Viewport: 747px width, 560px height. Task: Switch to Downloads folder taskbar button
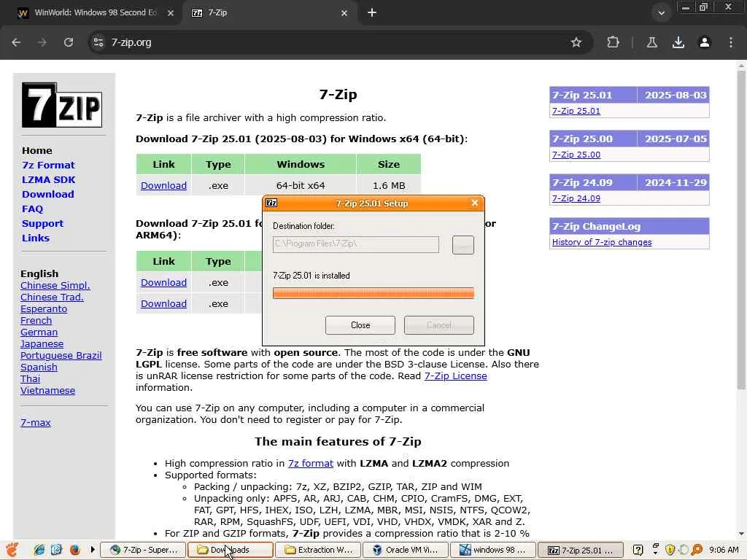(x=230, y=550)
